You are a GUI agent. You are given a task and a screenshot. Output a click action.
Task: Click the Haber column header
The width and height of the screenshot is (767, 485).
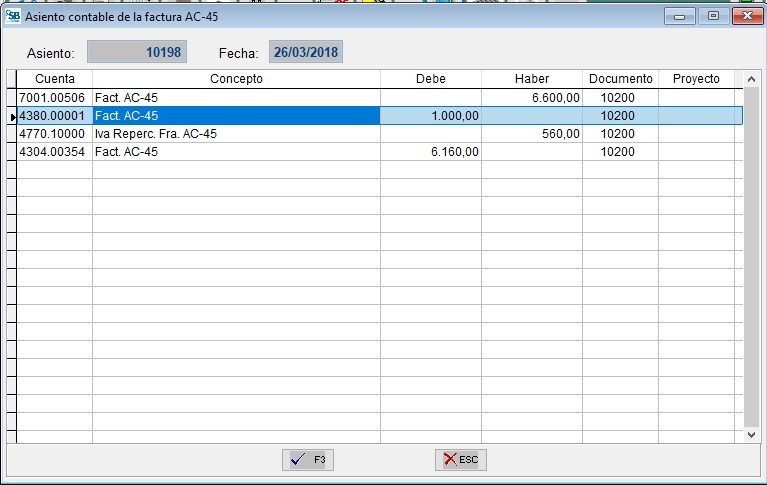(531, 79)
